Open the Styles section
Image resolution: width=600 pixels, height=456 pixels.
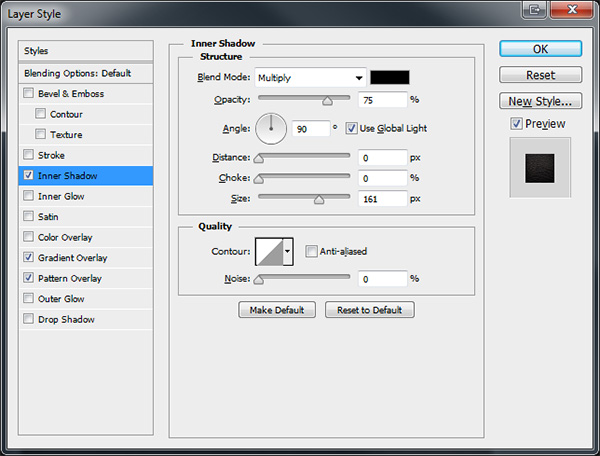(x=86, y=51)
